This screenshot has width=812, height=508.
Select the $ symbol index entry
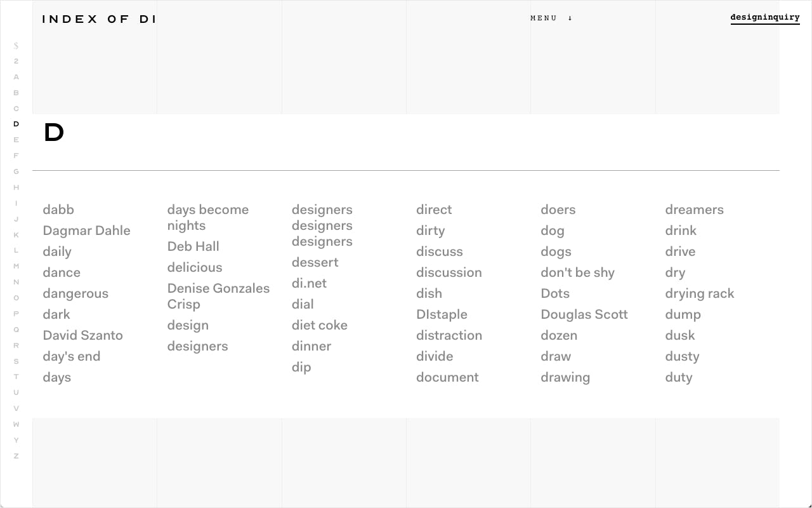[x=16, y=46]
